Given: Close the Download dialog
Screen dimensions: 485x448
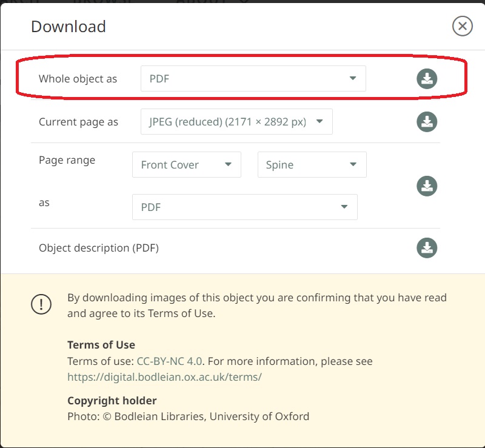Looking at the screenshot, I should [462, 26].
